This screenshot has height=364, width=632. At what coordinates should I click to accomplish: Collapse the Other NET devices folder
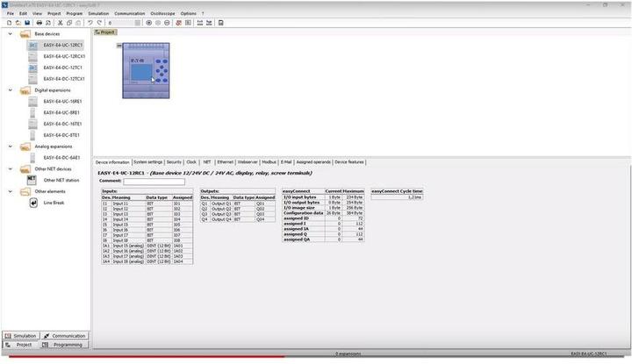[x=11, y=169]
